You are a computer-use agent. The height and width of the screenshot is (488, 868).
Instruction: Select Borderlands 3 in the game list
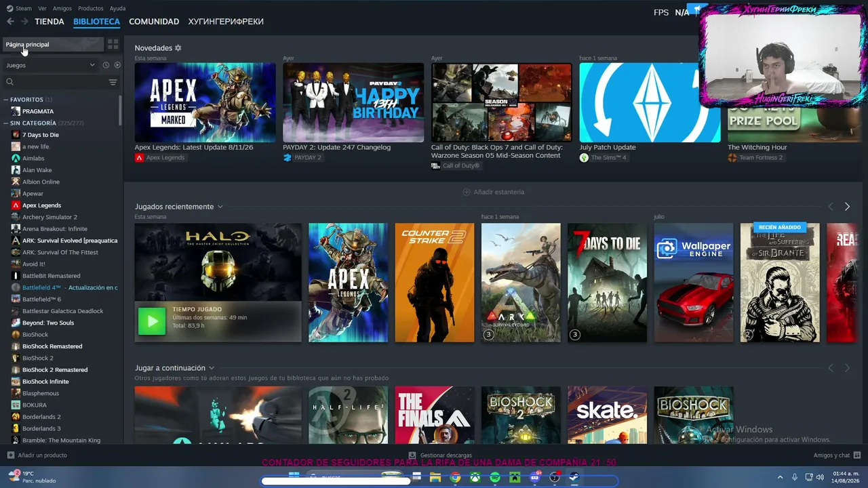coord(41,428)
